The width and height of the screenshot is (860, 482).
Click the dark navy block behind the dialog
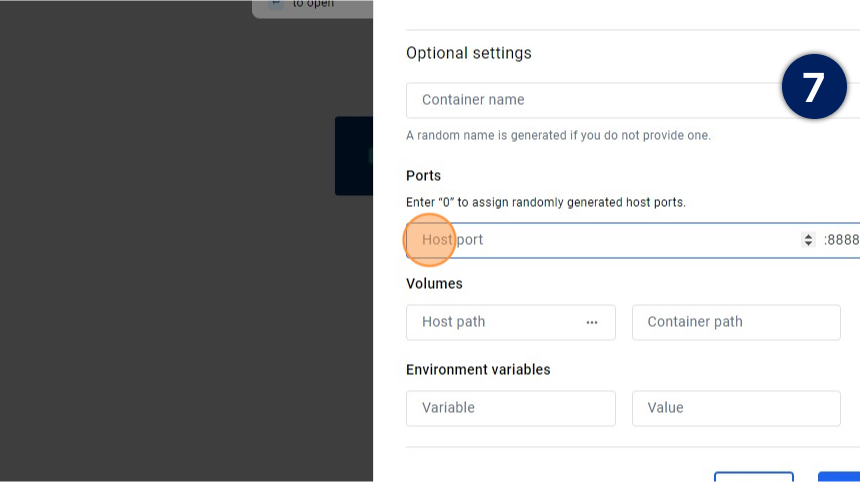[x=353, y=155]
